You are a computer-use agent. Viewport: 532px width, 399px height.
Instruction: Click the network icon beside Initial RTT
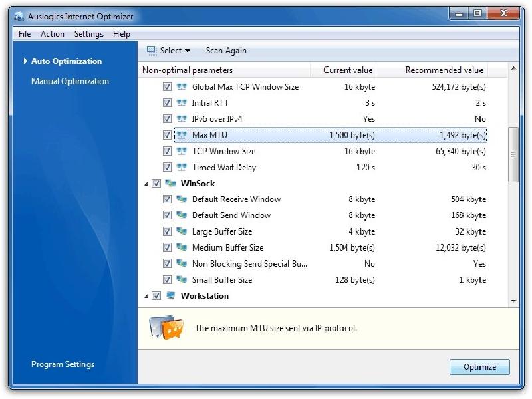(182, 103)
